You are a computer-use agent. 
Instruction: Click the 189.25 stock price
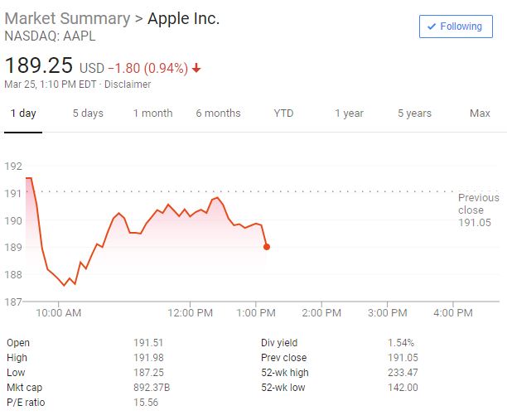[x=38, y=65]
